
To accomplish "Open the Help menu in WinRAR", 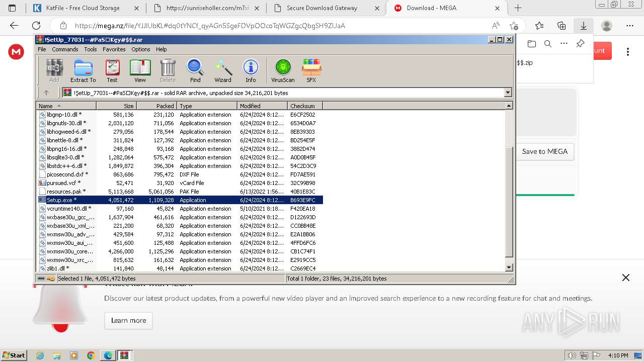I will pyautogui.click(x=161, y=49).
